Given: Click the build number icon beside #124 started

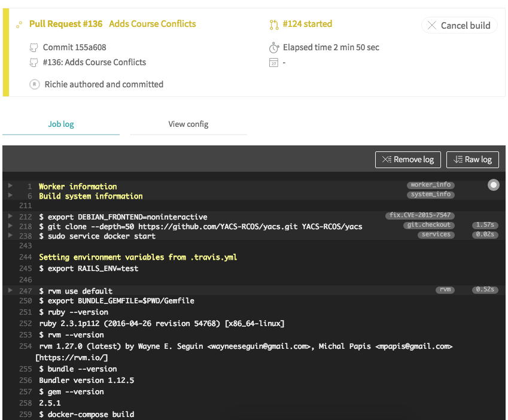Looking at the screenshot, I should [x=274, y=25].
